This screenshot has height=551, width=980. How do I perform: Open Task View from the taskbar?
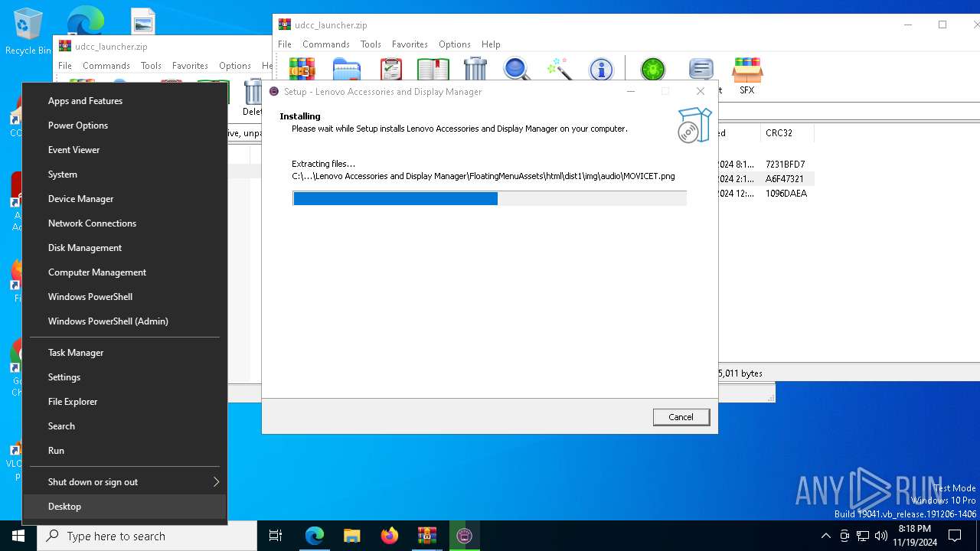[276, 536]
